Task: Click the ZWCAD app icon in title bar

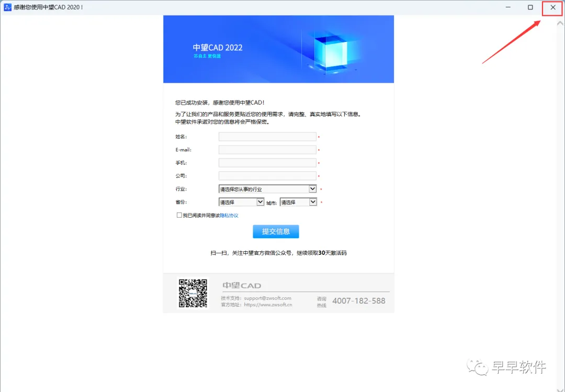Action: pos(7,7)
